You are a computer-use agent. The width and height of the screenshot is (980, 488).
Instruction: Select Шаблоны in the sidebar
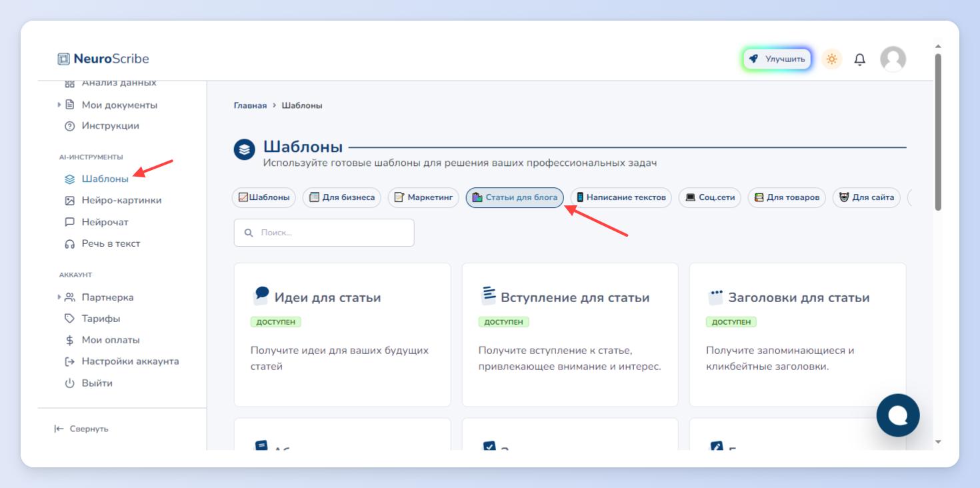point(105,179)
